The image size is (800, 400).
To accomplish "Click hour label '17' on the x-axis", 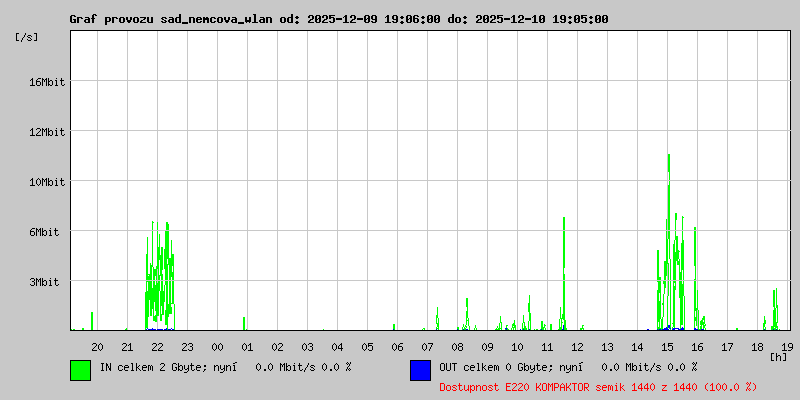I will pos(728,347).
